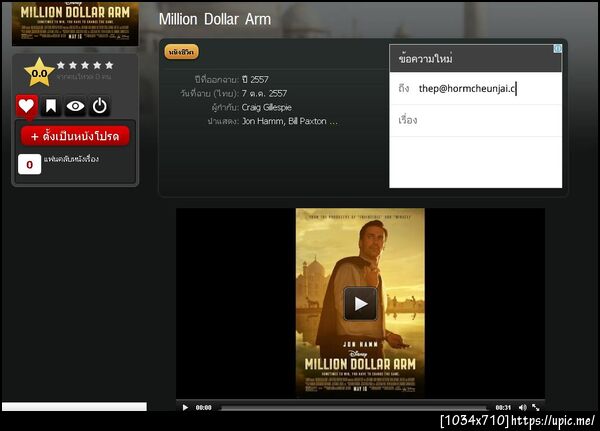
Task: Click the เรื่อง subject field
Action: (476, 120)
